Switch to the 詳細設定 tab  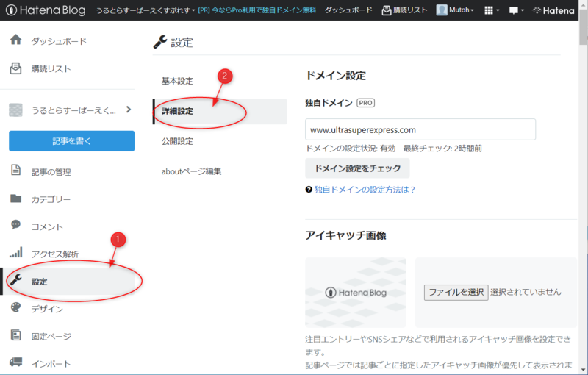220,111
